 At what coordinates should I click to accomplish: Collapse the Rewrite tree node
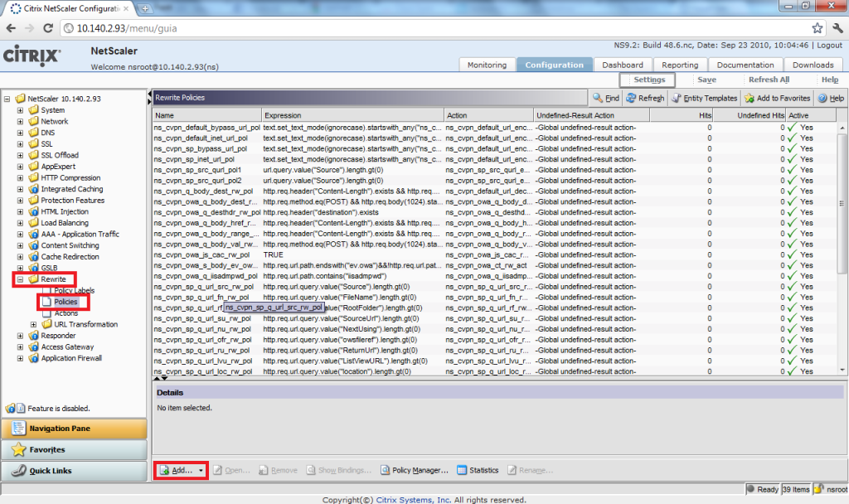tap(21, 279)
